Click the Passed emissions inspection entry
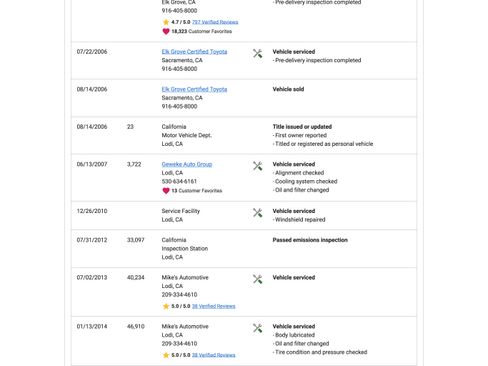 pos(310,240)
